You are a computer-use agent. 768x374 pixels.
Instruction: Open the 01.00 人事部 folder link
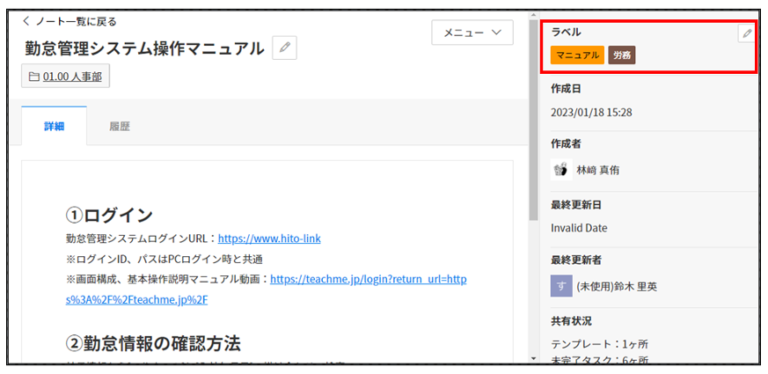[x=72, y=77]
